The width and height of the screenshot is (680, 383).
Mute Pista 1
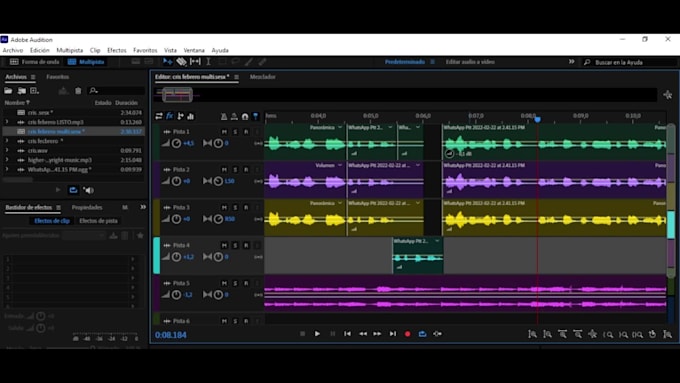224,131
